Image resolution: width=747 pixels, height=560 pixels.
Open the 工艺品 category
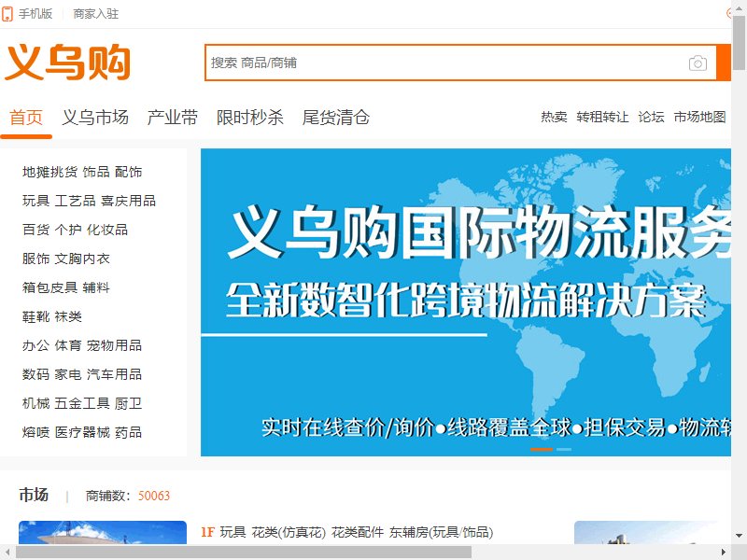click(x=76, y=201)
